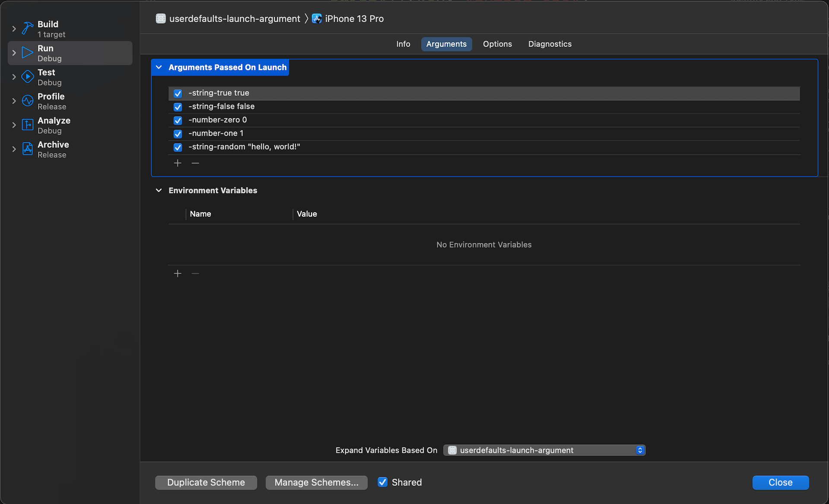Toggle the Shared scheme checkbox

[383, 482]
